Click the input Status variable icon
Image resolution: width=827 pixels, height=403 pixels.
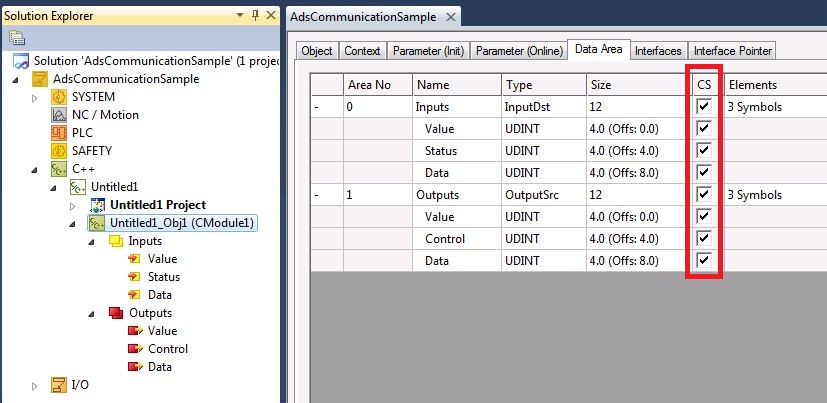(134, 277)
